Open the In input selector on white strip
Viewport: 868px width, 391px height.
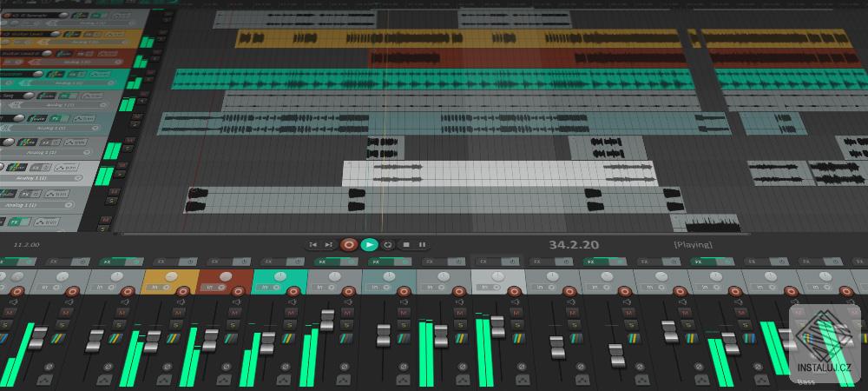pyautogui.click(x=488, y=288)
